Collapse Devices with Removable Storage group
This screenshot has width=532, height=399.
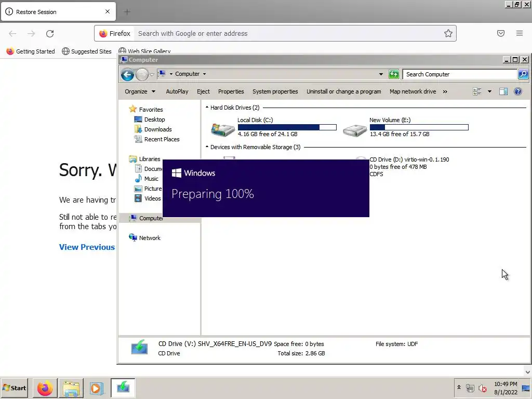(207, 147)
